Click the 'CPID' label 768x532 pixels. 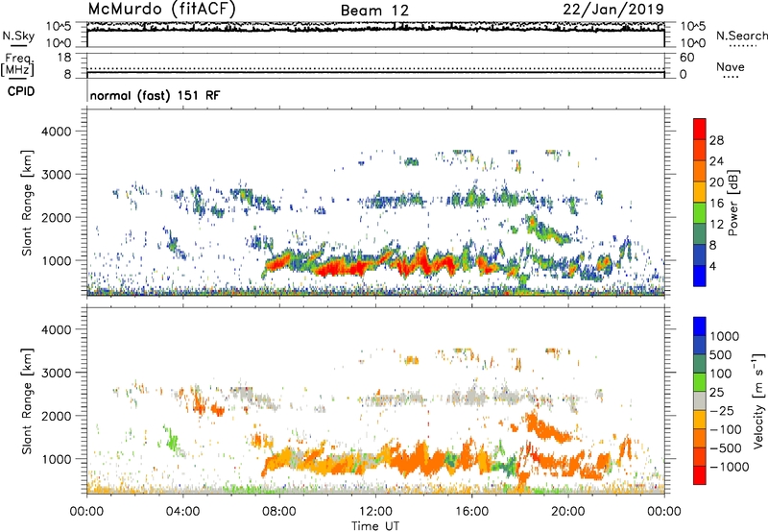(21, 91)
